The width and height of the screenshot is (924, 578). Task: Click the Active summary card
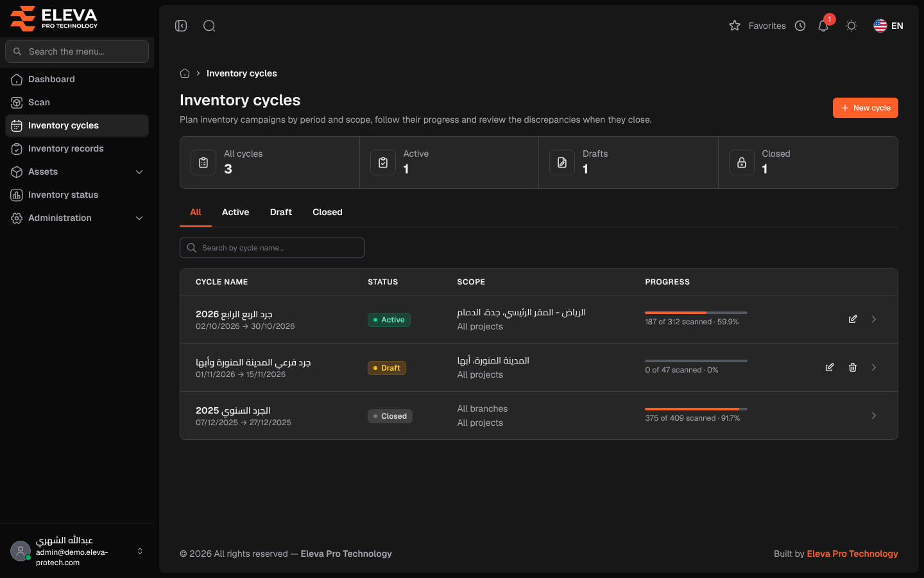[449, 162]
